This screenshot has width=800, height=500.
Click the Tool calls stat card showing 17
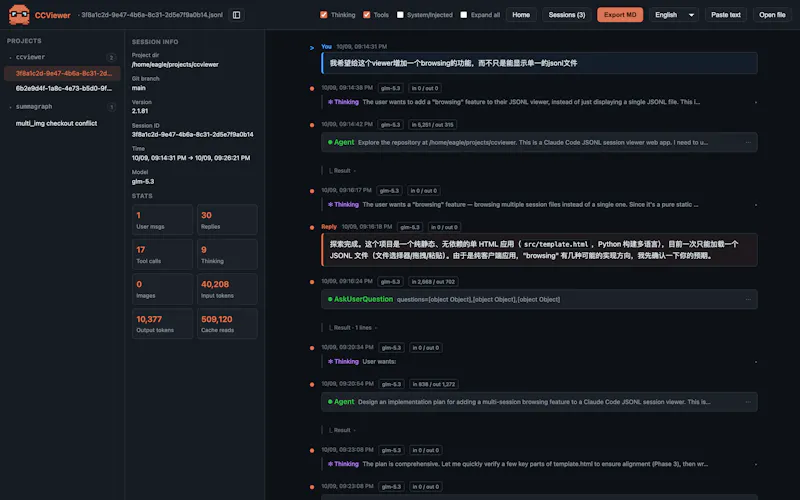point(162,254)
